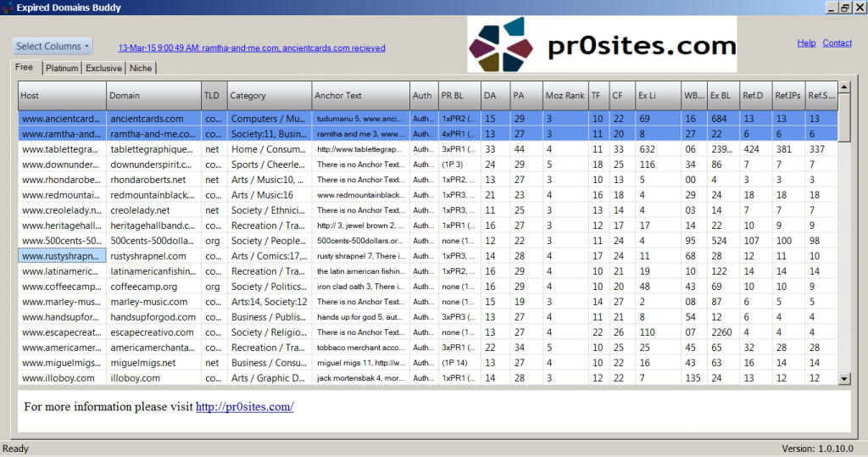Sort by the Host column header
The image size is (868, 457).
coord(62,95)
